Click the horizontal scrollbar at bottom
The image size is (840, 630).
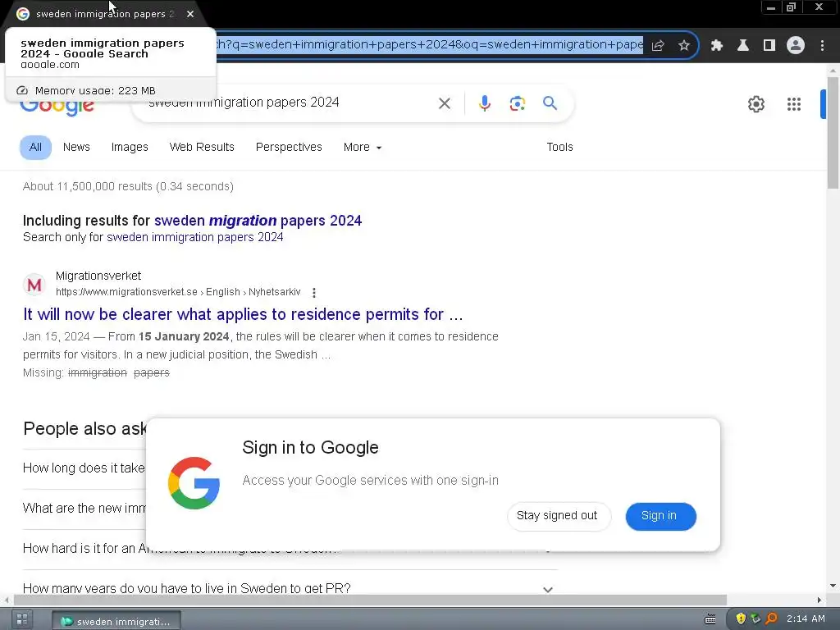[x=370, y=600]
